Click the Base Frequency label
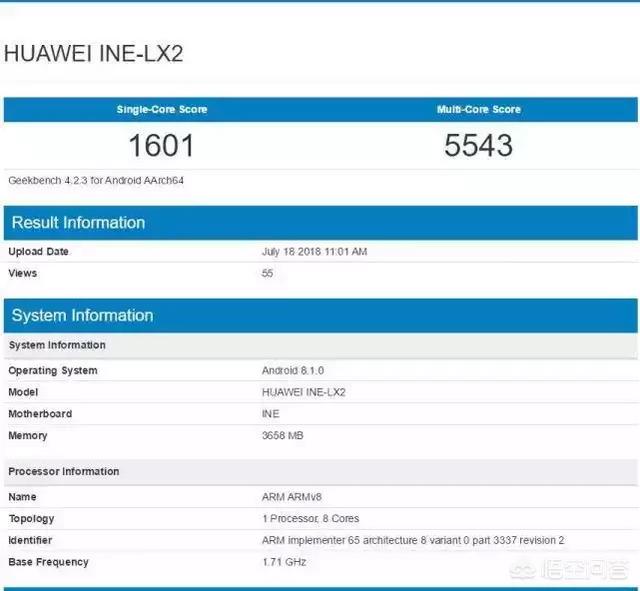 pyautogui.click(x=48, y=562)
